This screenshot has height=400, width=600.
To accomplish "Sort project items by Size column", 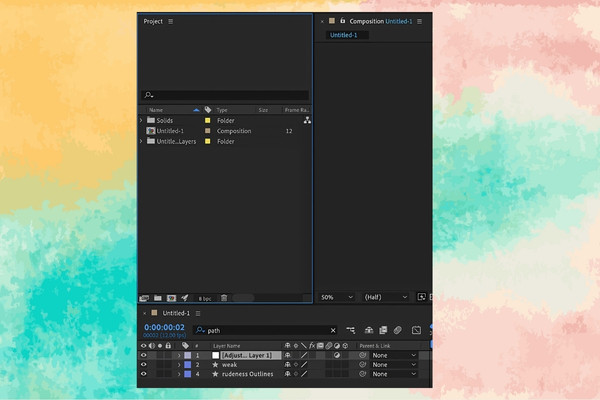I will [263, 110].
